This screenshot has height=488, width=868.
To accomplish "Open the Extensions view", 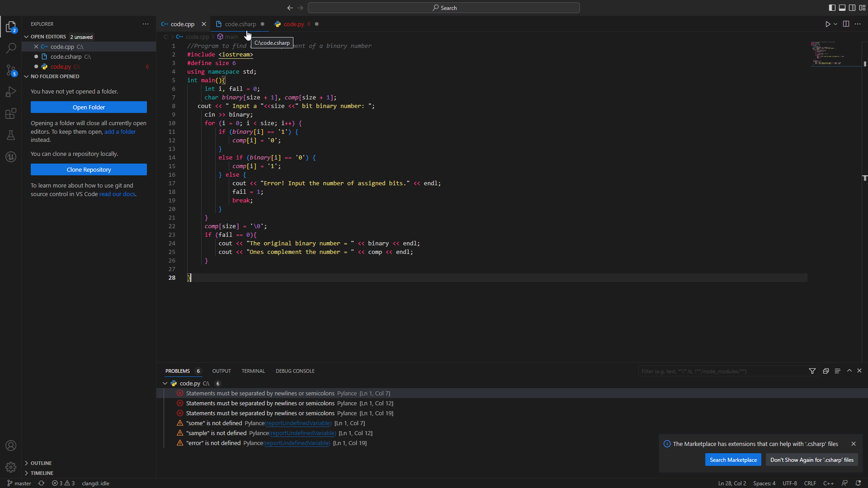I will click(x=11, y=113).
